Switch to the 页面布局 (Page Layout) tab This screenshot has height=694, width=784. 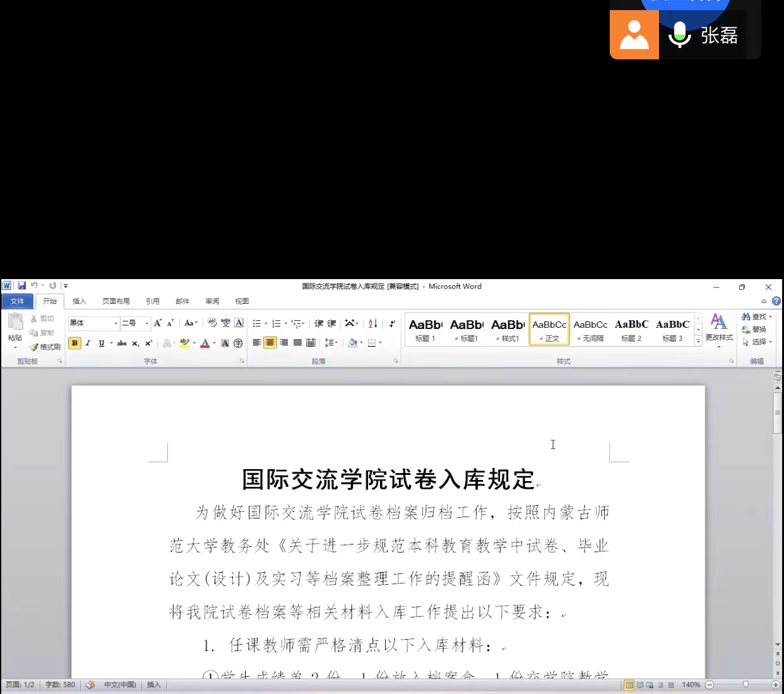[116, 301]
